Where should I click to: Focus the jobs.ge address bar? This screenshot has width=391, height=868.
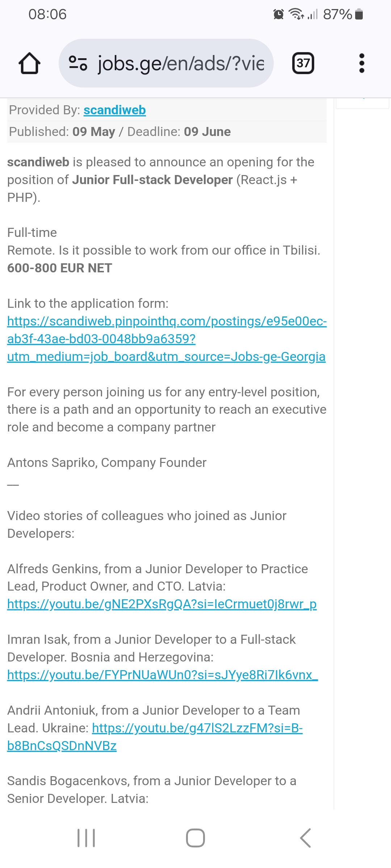pos(180,63)
